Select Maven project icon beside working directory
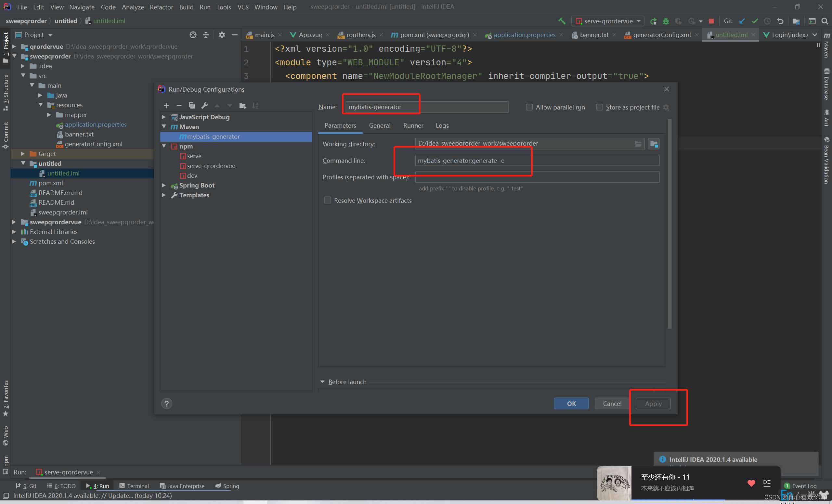832x504 pixels. (x=654, y=144)
